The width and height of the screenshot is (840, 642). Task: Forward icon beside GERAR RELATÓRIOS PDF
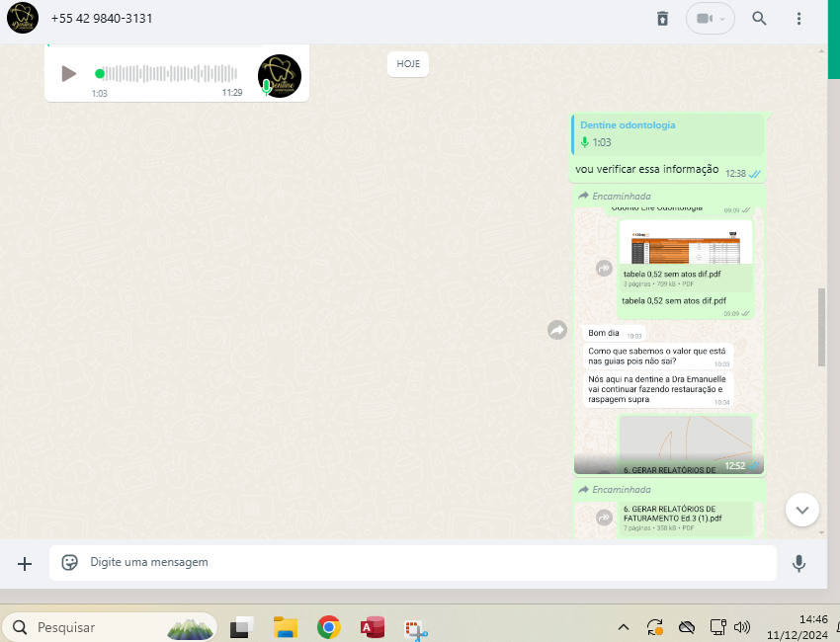(604, 518)
